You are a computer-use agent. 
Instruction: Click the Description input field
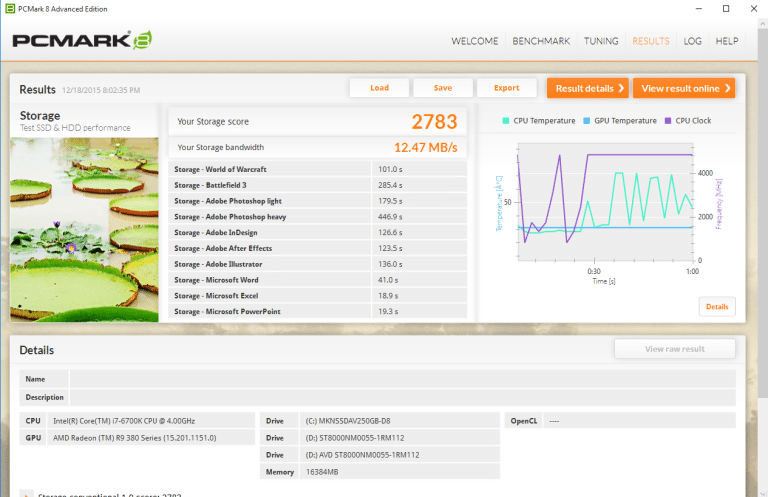tap(402, 397)
